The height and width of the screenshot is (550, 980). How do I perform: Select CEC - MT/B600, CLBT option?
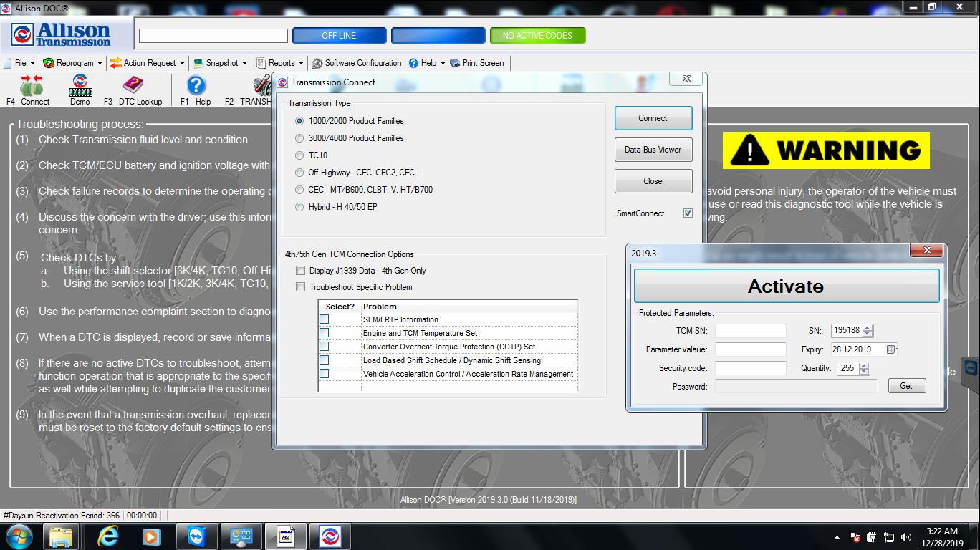(x=299, y=190)
